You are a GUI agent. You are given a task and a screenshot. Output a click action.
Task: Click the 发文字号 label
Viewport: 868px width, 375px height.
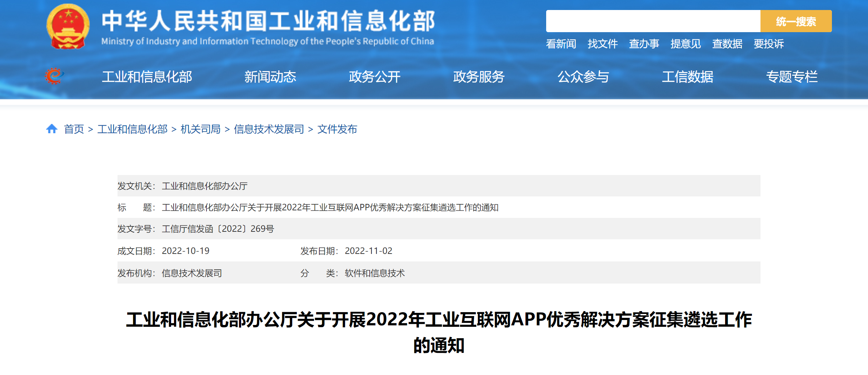(136, 229)
